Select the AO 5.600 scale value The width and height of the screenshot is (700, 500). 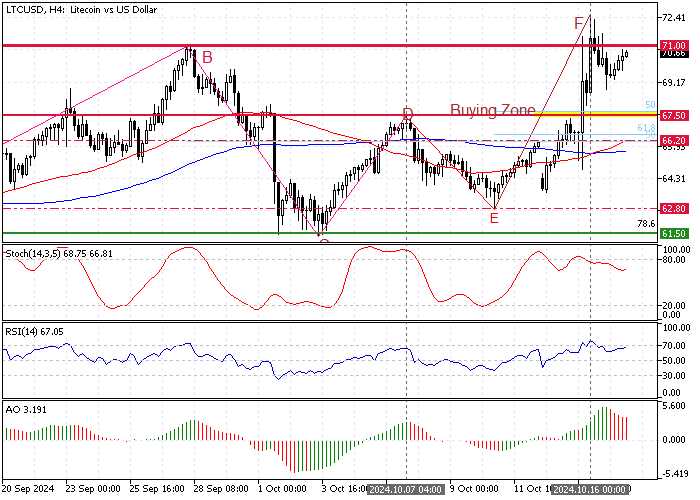(675, 406)
